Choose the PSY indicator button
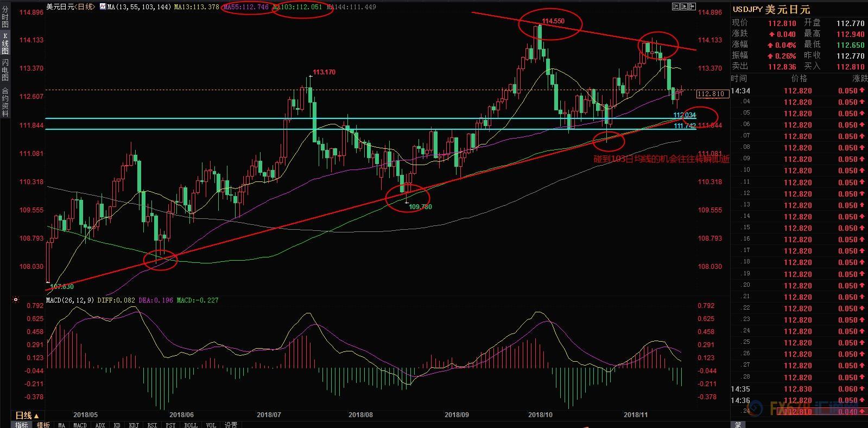This screenshot has height=428, width=868. click(170, 425)
